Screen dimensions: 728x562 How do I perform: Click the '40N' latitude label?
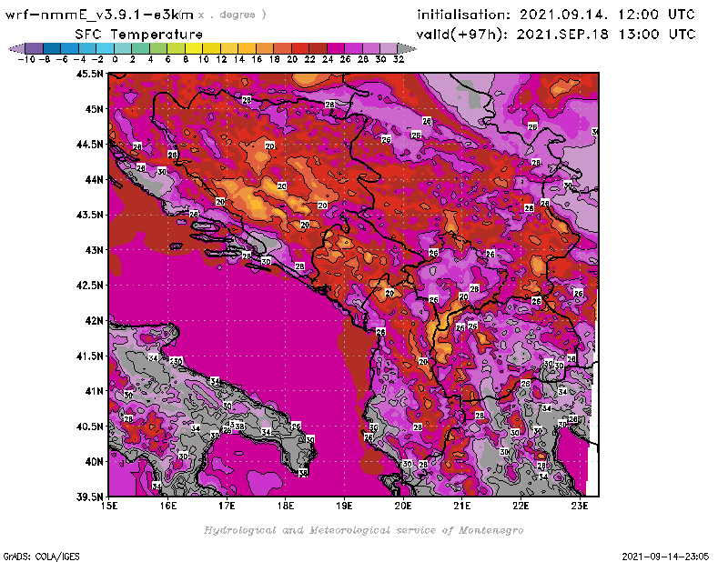(94, 462)
